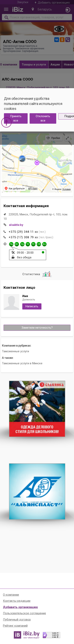The height and width of the screenshot is (644, 74).
Task: Switch to Акции tab
Action: coord(55,64)
